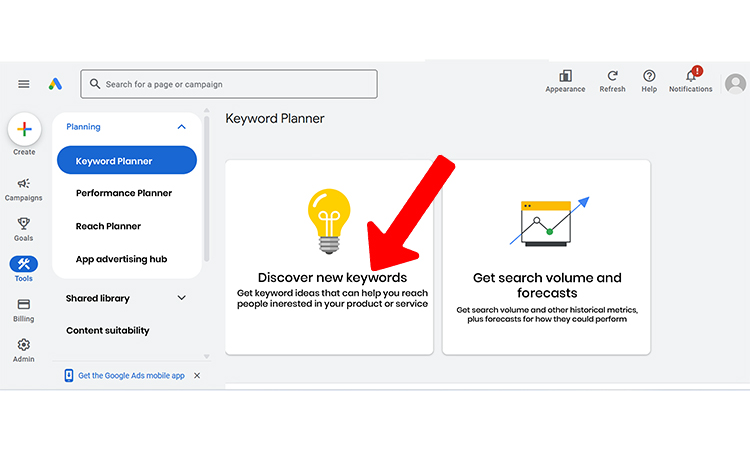Open the Help icon
This screenshot has width=750, height=450.
[649, 76]
